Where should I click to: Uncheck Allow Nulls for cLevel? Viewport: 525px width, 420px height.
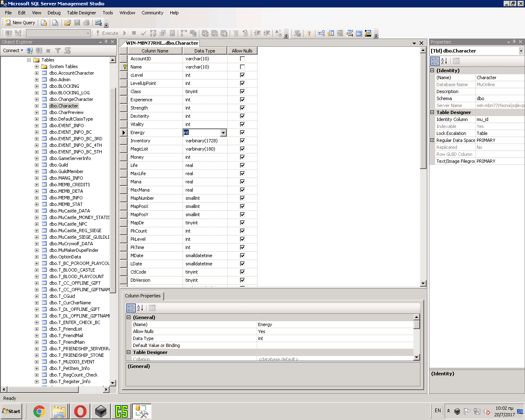click(242, 75)
